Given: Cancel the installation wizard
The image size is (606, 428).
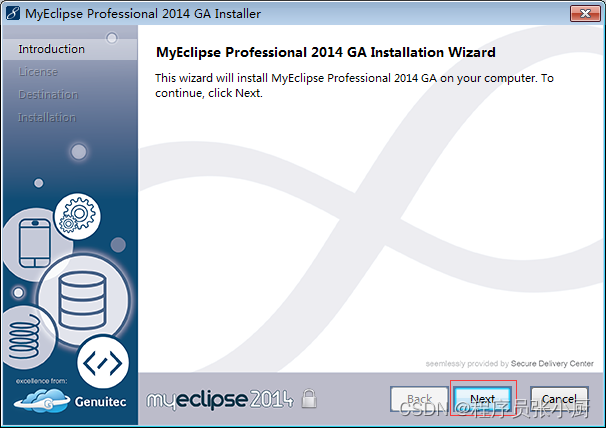Looking at the screenshot, I should pos(559,399).
